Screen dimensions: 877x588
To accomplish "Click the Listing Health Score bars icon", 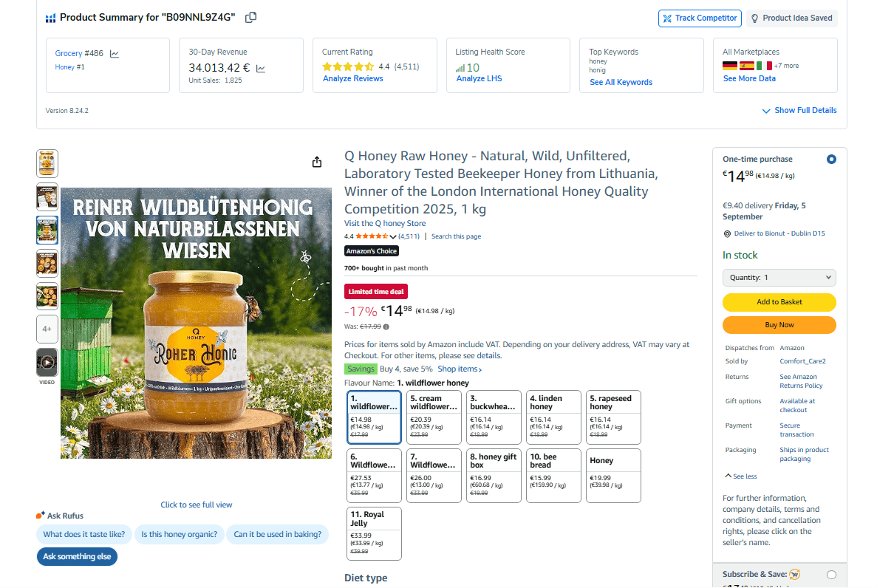I will tap(460, 68).
